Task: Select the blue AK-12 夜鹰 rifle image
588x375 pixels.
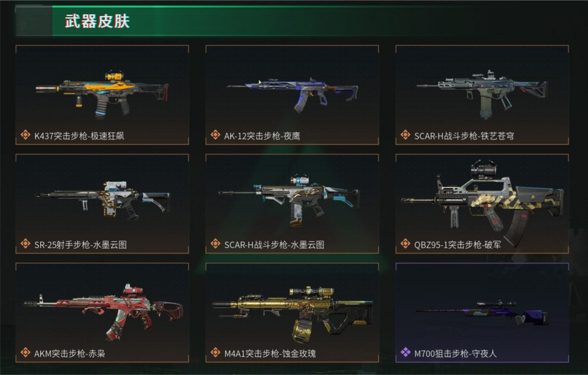Action: coord(292,94)
